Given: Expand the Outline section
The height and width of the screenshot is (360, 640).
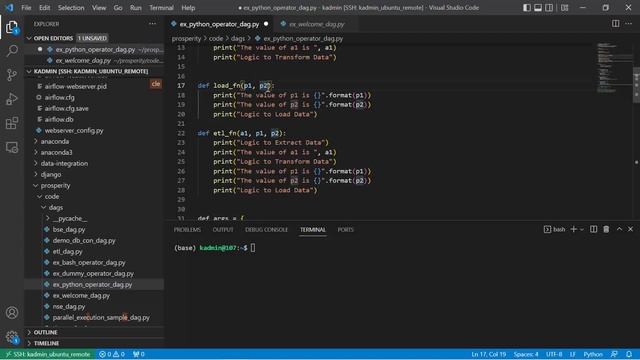Looking at the screenshot, I should tap(45, 332).
